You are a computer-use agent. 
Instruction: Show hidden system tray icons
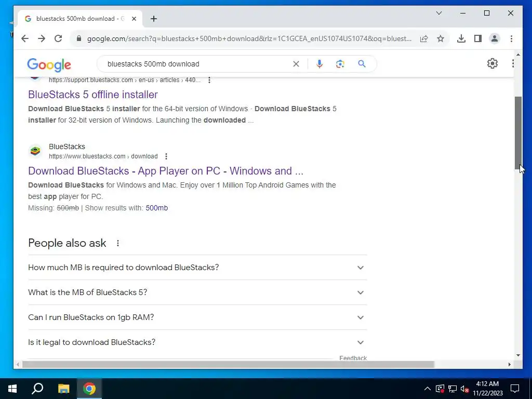coord(428,389)
